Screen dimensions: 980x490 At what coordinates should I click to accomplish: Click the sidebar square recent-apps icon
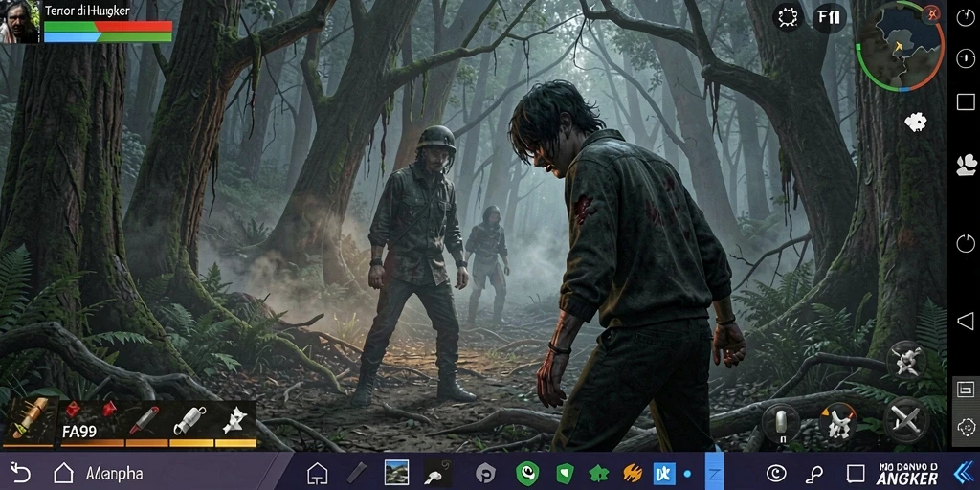(x=966, y=101)
